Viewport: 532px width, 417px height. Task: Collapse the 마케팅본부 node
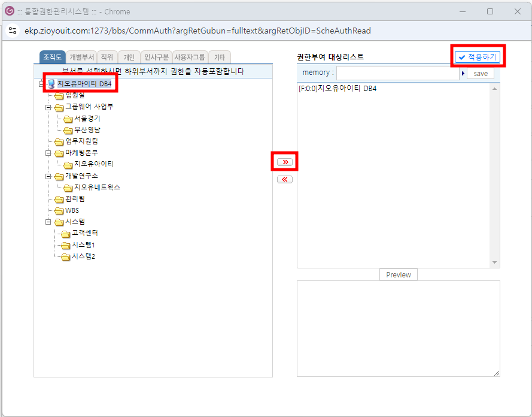point(48,153)
